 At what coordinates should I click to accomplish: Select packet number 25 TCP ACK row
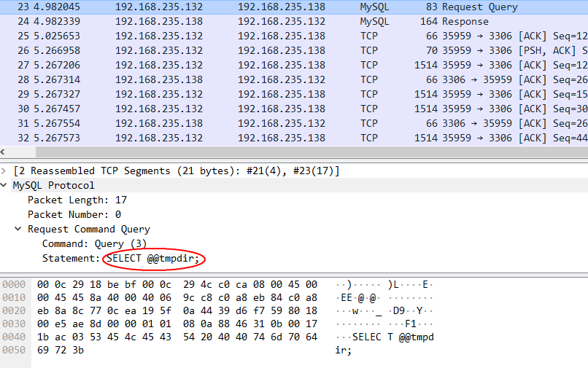point(292,36)
